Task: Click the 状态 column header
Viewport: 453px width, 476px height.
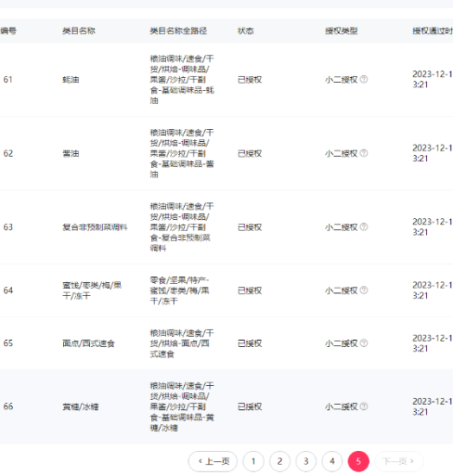Action: 246,30
